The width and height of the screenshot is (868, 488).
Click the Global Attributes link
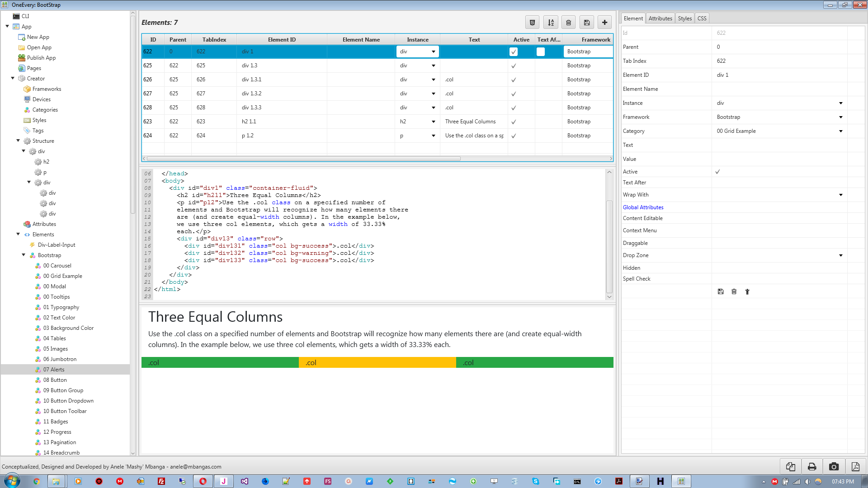point(643,207)
